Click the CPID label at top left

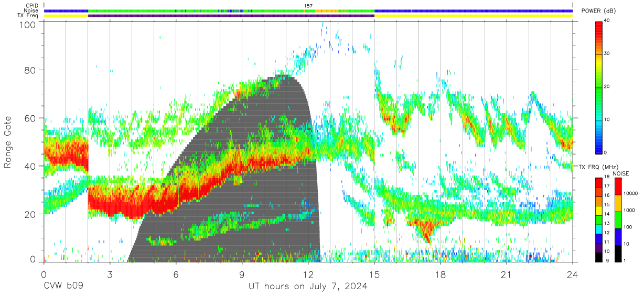[x=31, y=5]
